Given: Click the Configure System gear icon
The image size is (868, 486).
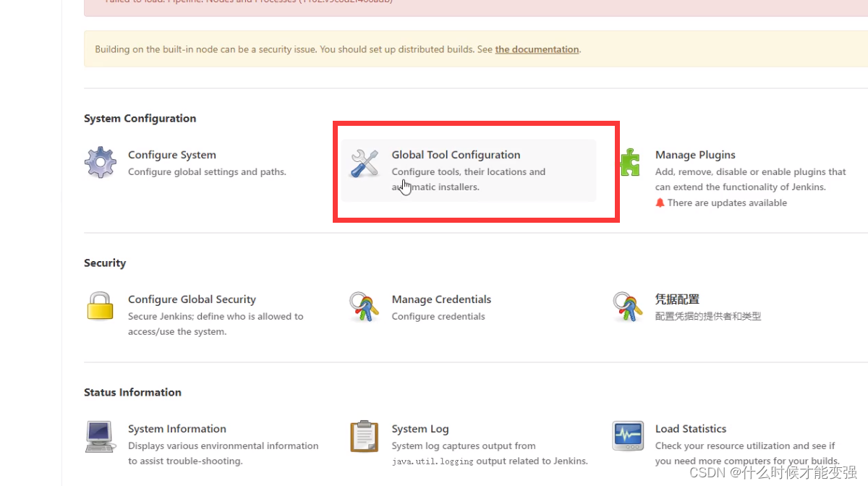Looking at the screenshot, I should click(101, 163).
